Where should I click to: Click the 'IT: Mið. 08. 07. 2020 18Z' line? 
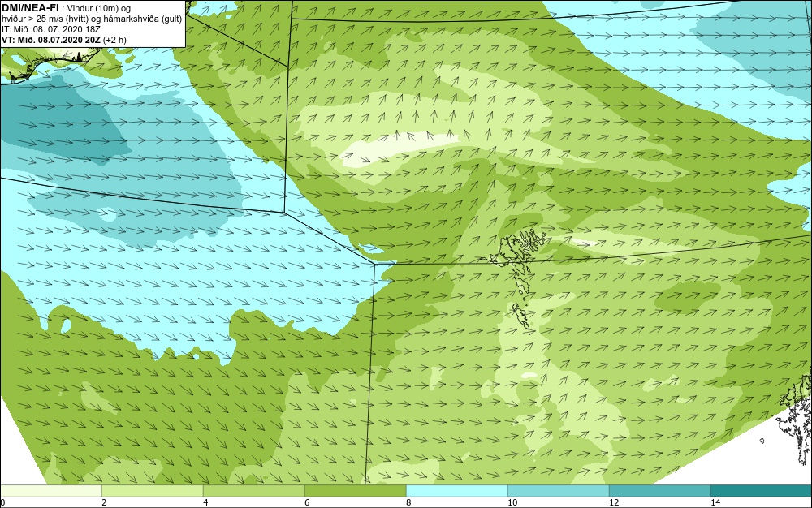50,29
